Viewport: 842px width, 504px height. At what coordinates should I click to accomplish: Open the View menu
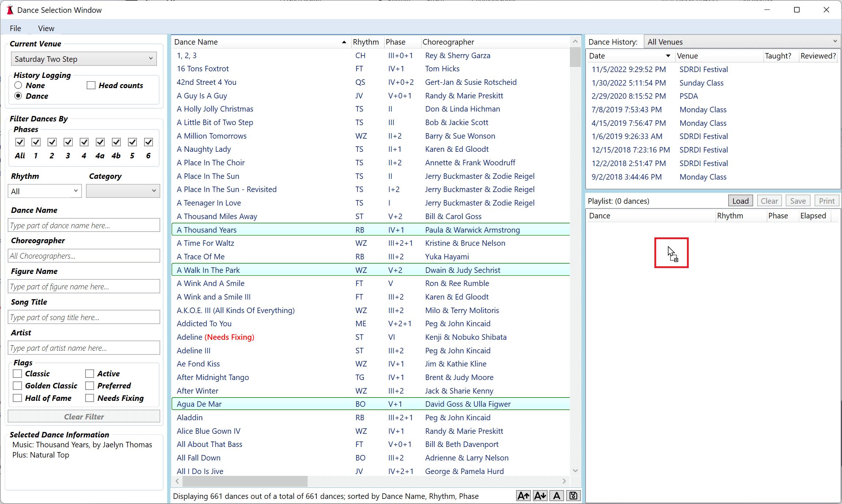[46, 28]
